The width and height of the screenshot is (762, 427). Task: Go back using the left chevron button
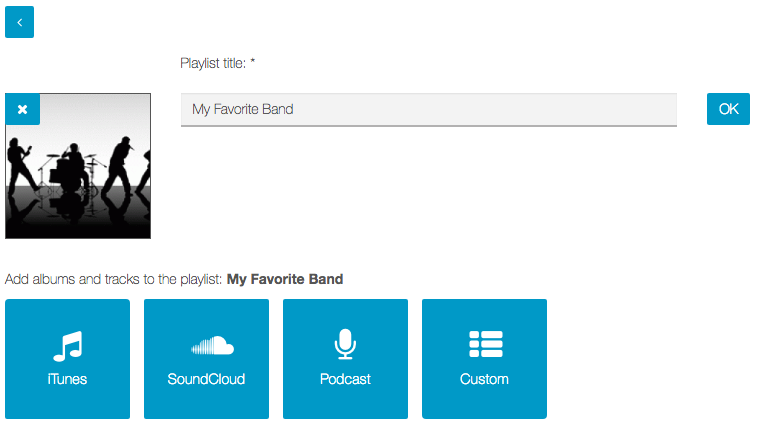point(19,22)
